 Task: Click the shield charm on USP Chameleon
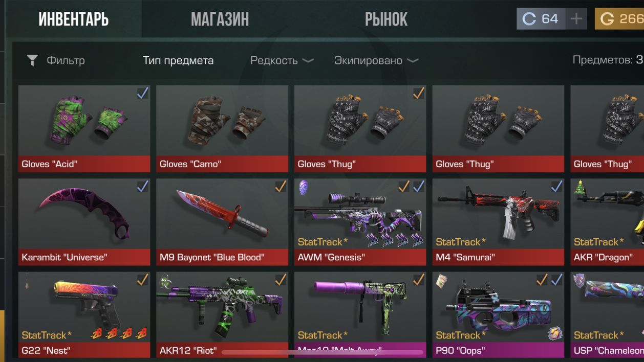coord(579,281)
